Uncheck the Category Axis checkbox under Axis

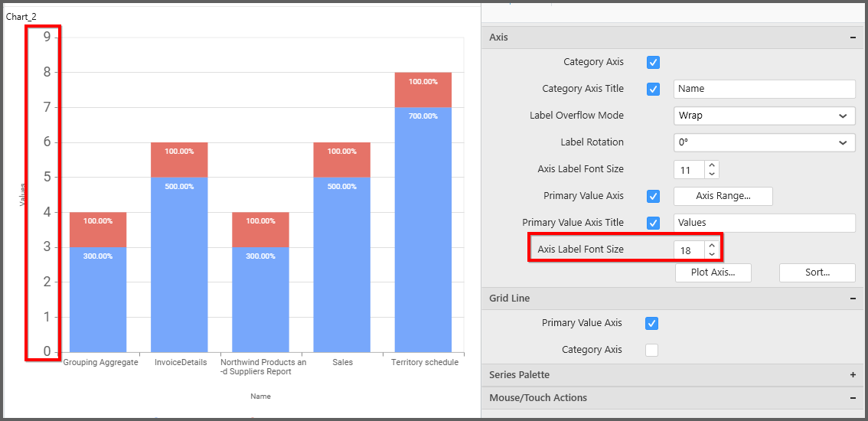point(653,62)
